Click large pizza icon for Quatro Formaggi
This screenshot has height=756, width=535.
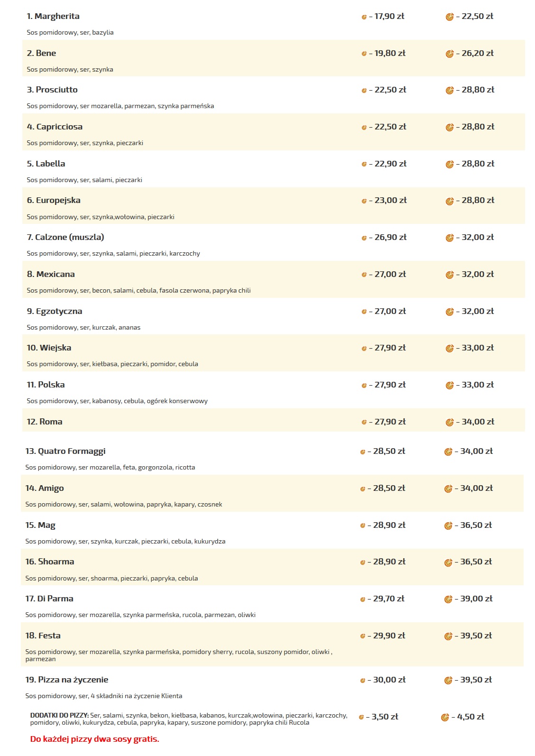click(x=448, y=452)
